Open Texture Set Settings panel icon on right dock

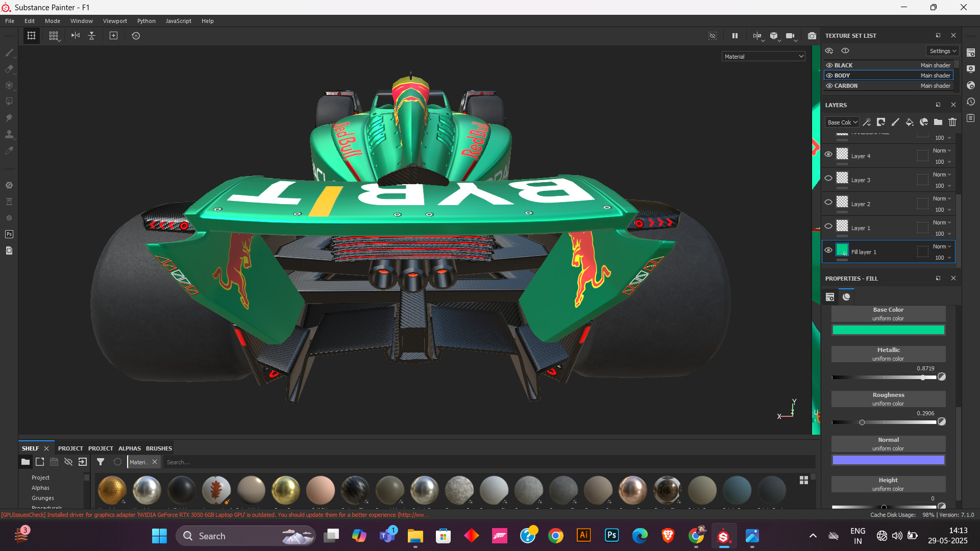click(971, 53)
